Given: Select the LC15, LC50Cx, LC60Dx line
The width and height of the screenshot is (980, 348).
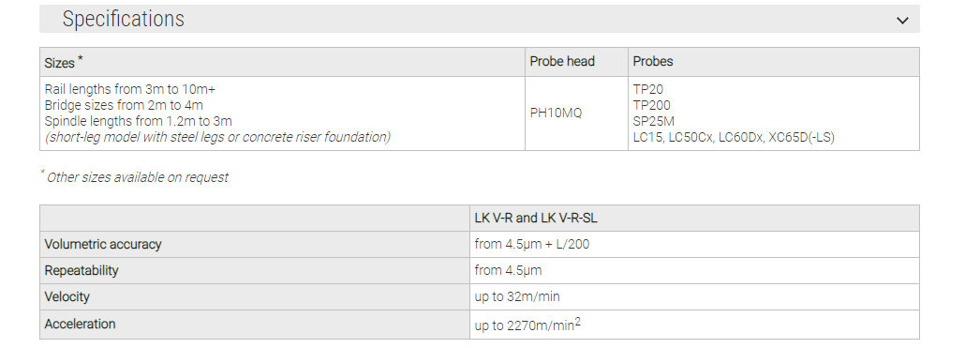Looking at the screenshot, I should pos(733,137).
